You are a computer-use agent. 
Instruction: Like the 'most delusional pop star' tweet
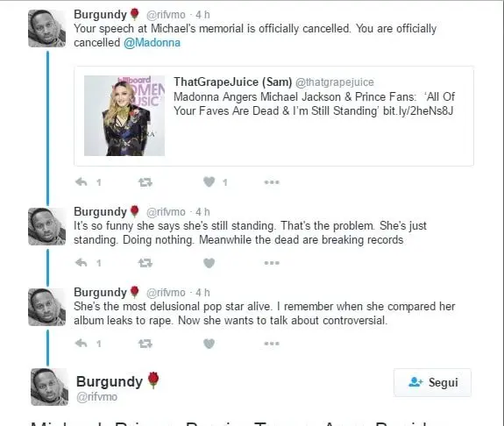pos(209,344)
